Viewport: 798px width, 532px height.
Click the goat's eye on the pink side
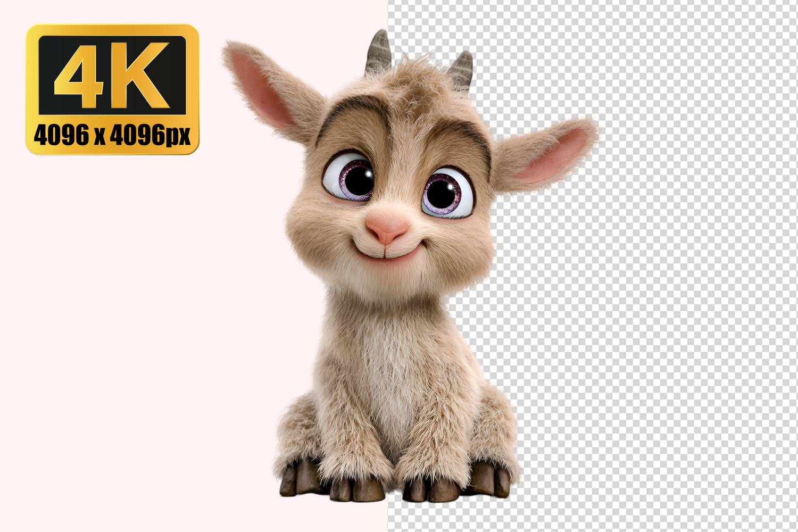[351, 178]
